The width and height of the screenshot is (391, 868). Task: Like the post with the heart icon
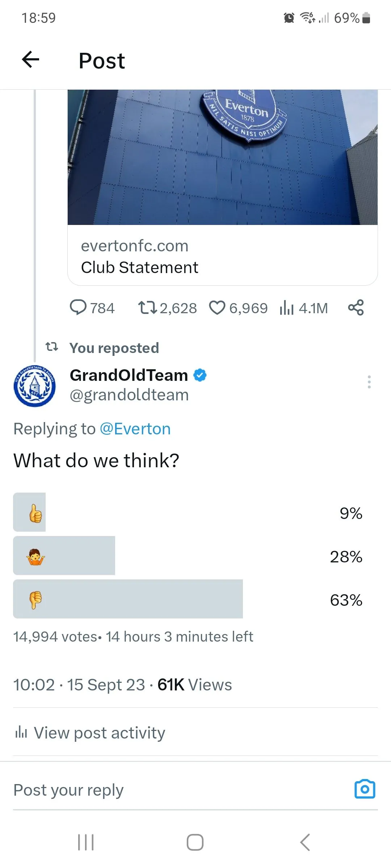click(217, 308)
